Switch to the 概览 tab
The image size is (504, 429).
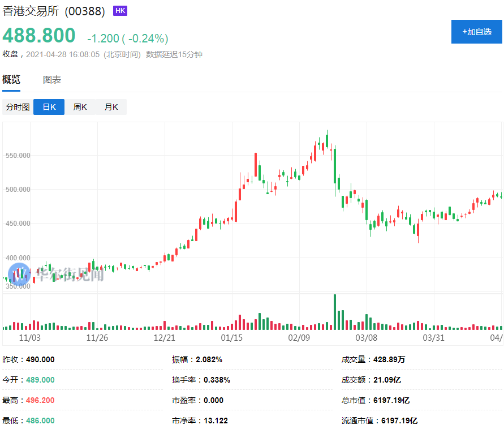(11, 80)
